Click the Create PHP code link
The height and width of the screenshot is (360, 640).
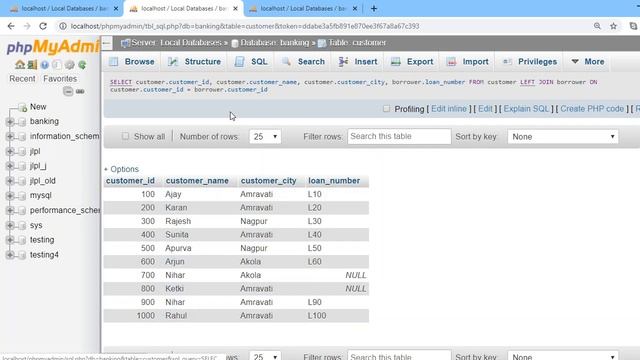592,109
